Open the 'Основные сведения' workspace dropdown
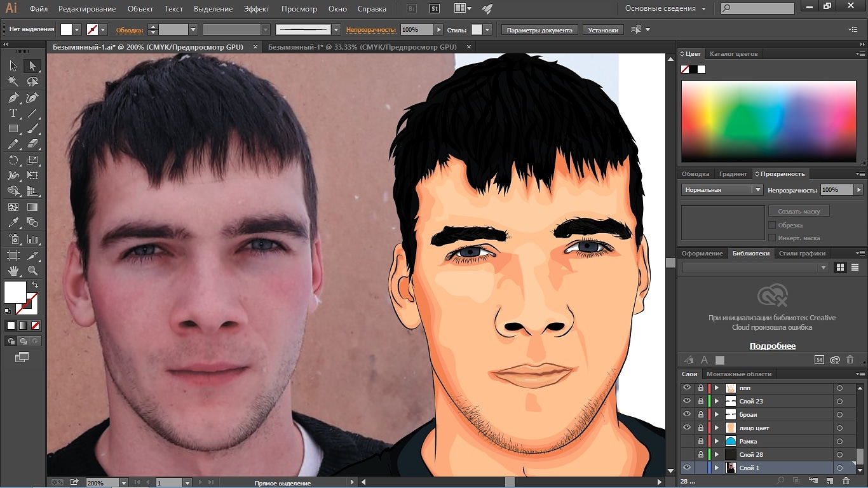Viewport: 868px width, 488px height. [665, 9]
